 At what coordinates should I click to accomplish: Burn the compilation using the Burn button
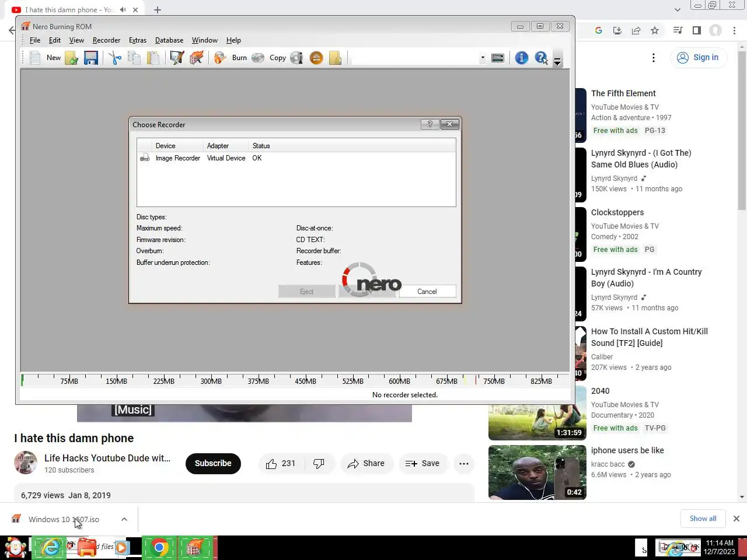pos(231,58)
